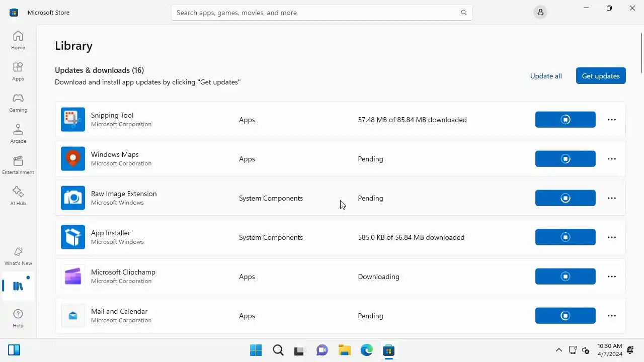The height and width of the screenshot is (362, 644).
Task: Click '57.48 MB of 85.84 MB downloaded' status
Action: tap(413, 120)
